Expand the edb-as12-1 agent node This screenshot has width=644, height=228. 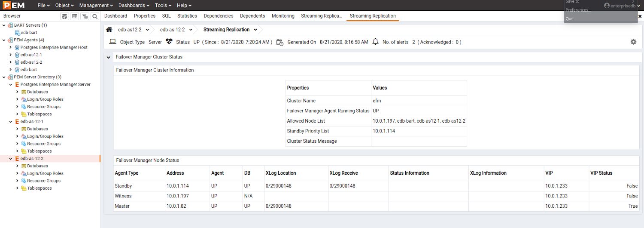pyautogui.click(x=10, y=55)
